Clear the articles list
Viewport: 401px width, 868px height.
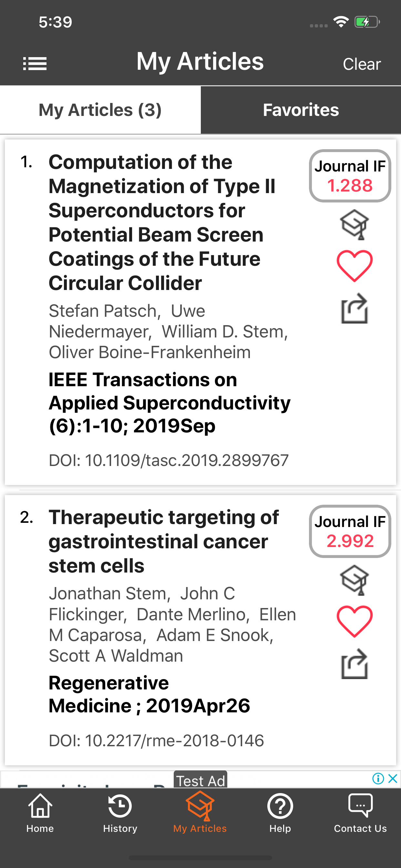tap(362, 64)
